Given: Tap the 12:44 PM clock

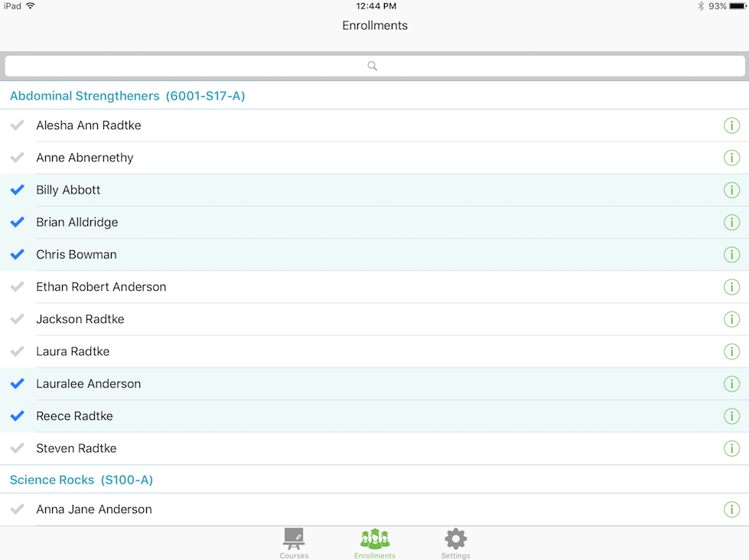Looking at the screenshot, I should 376,6.
